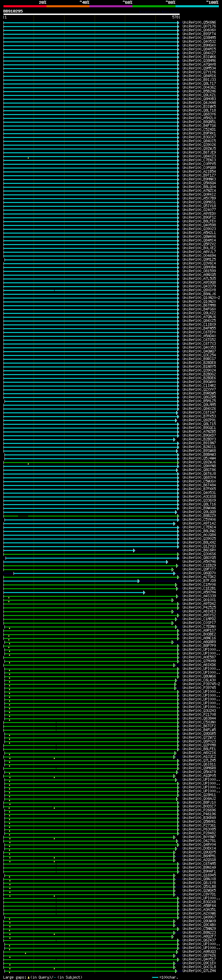Select label UniRef100_Q9LKZ1
Viewport: 222px width, 980px height.
199,95
